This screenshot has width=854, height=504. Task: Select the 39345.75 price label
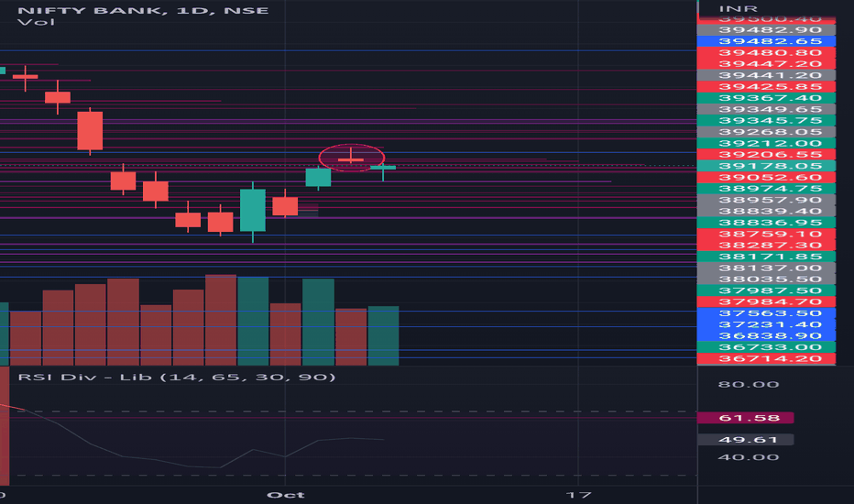coord(766,120)
